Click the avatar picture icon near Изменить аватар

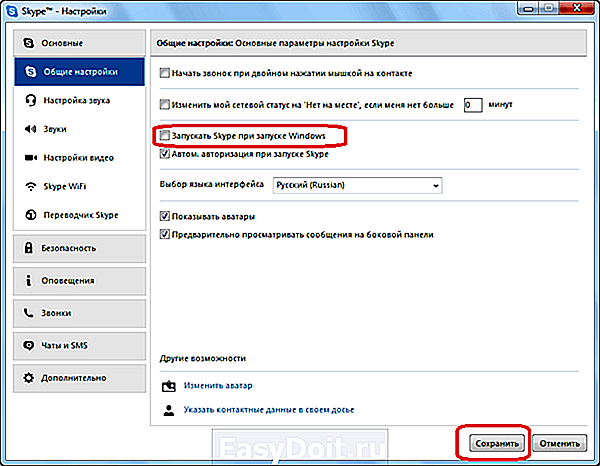[168, 386]
